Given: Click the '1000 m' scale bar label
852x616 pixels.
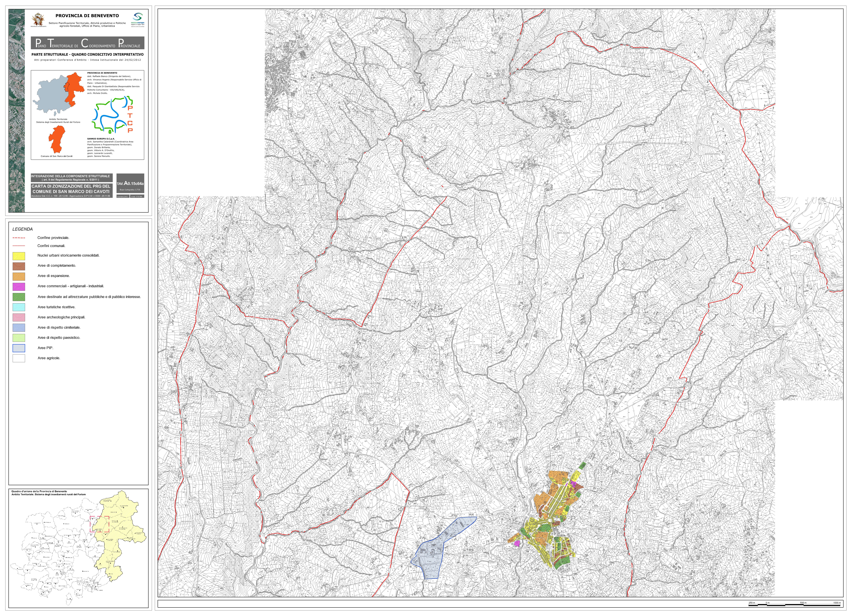Looking at the screenshot, I should 837,603.
